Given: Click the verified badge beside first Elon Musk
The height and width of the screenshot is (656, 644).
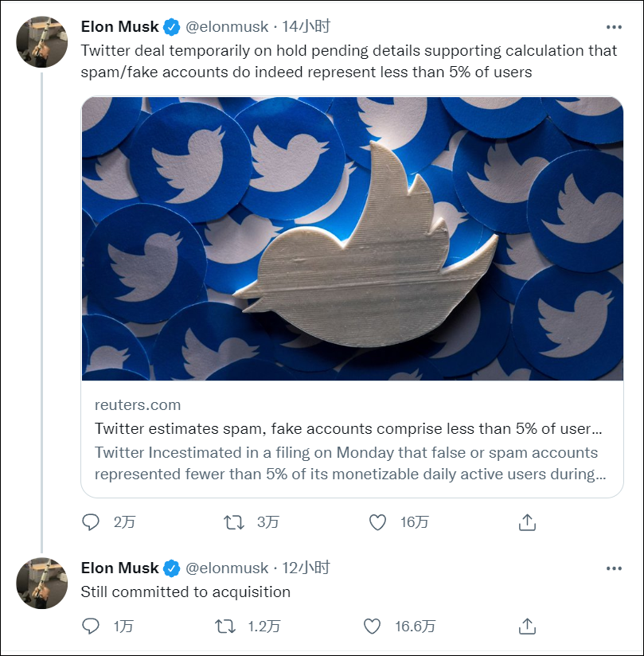Looking at the screenshot, I should [x=171, y=27].
